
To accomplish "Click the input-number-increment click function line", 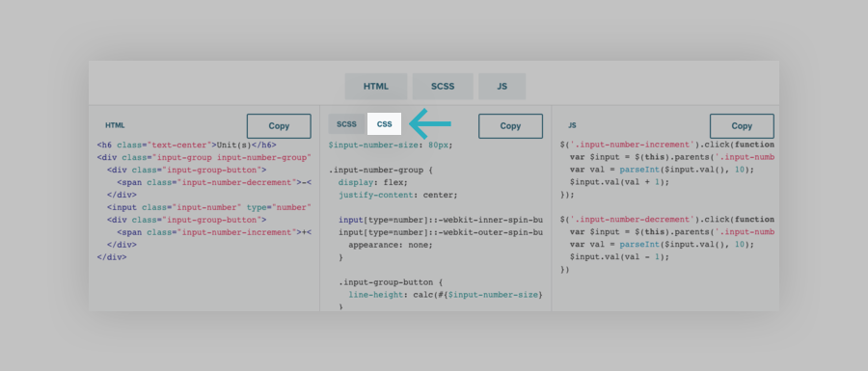I will coord(667,145).
